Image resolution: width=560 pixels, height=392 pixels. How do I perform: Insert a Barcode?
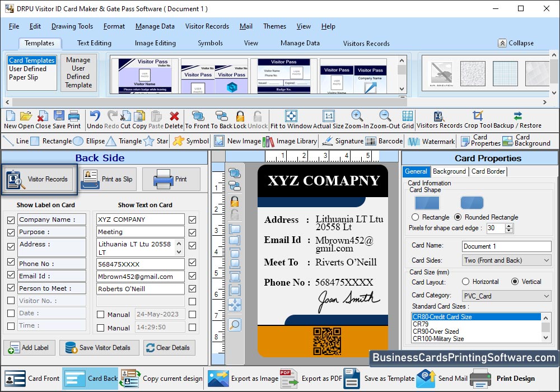pos(384,141)
